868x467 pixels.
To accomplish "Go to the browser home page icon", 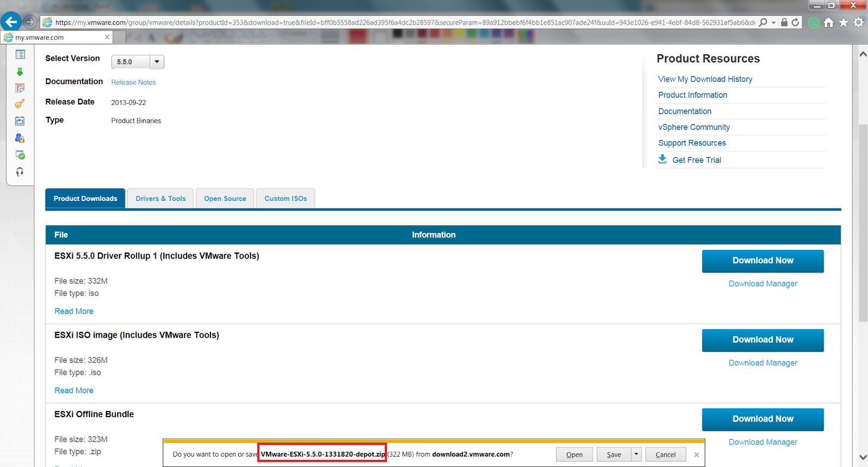I will (828, 22).
